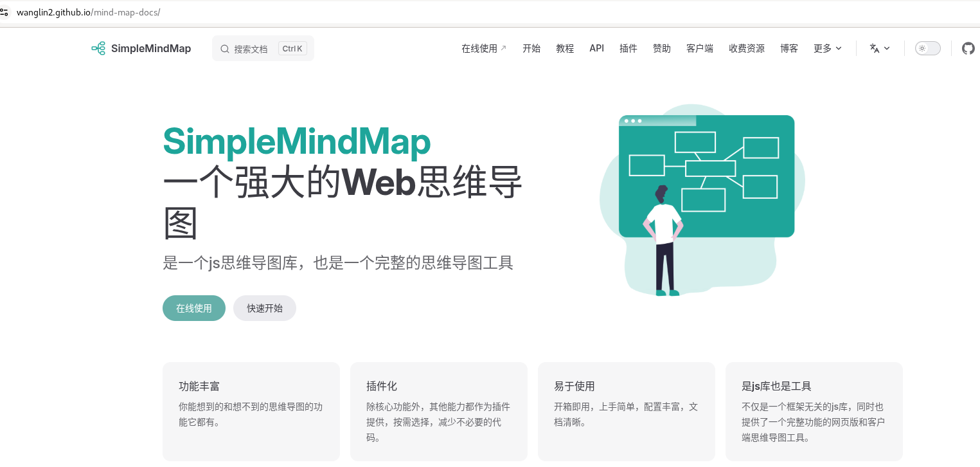Click the language translation icon in the navbar
This screenshot has width=980, height=467.
[873, 48]
